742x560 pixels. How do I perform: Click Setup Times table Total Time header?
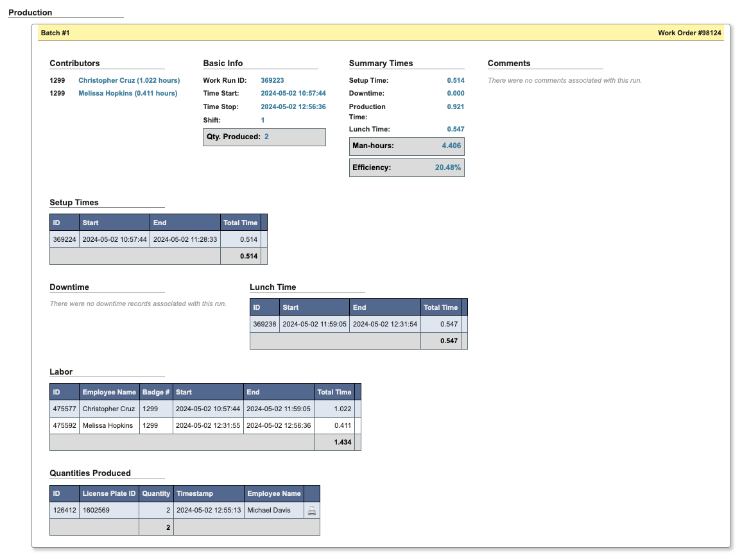(x=241, y=223)
